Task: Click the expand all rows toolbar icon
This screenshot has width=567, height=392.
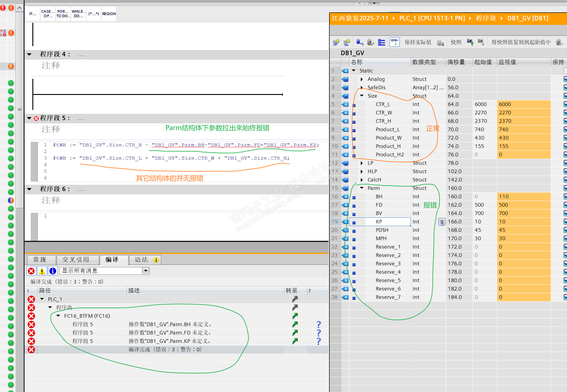Action: [x=381, y=42]
